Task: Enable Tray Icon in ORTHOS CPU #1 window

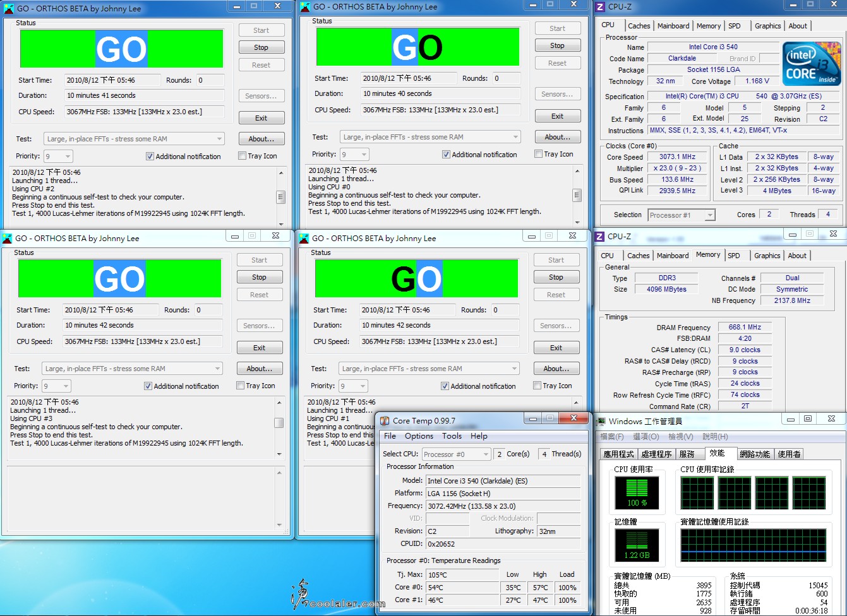Action: click(x=537, y=386)
